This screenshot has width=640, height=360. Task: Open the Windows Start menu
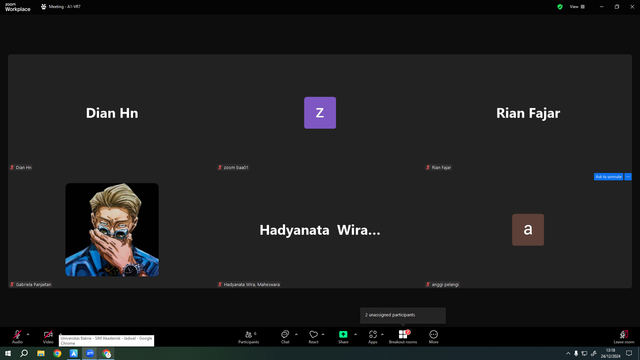coord(8,353)
